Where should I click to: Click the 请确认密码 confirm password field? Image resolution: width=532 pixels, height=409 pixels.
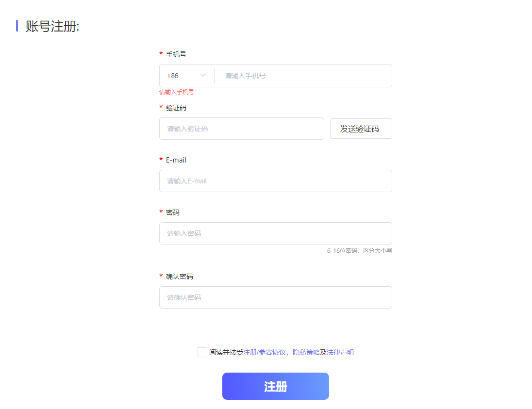click(x=276, y=297)
